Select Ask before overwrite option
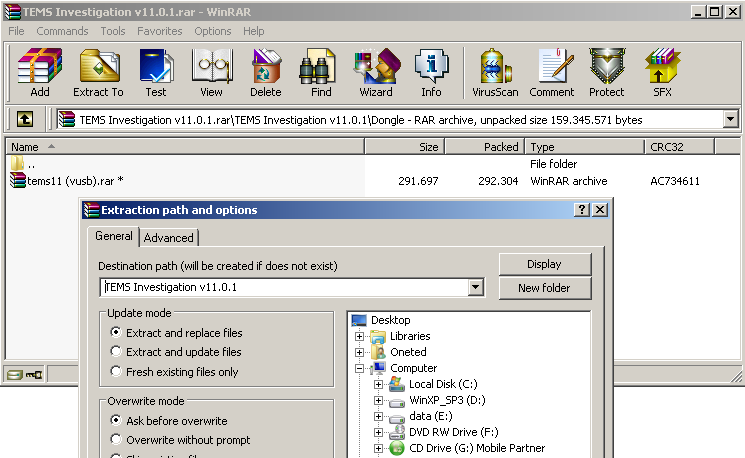Viewport: 745px width, 458px height. (169, 420)
